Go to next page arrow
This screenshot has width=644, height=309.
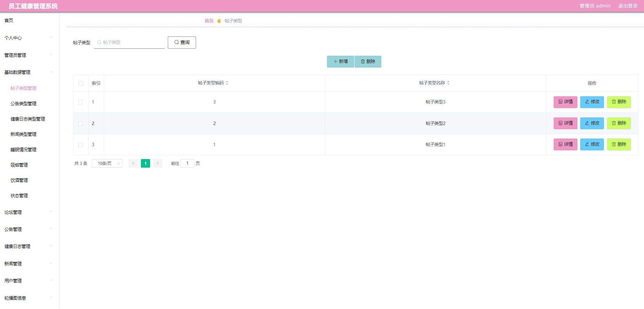point(158,164)
